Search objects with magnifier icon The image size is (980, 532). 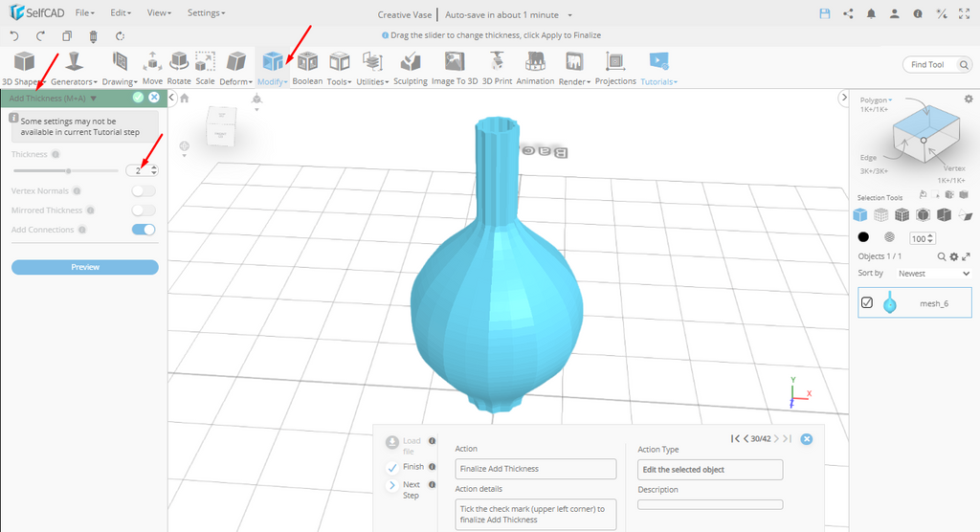942,256
